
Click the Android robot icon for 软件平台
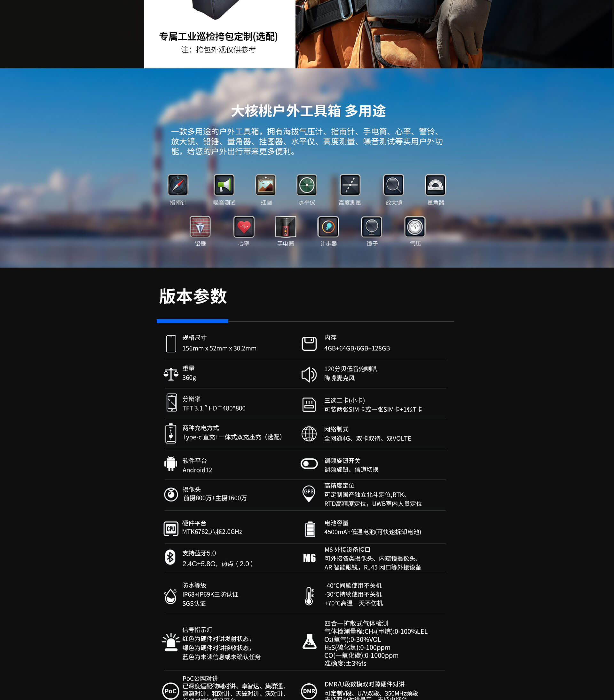click(x=171, y=464)
